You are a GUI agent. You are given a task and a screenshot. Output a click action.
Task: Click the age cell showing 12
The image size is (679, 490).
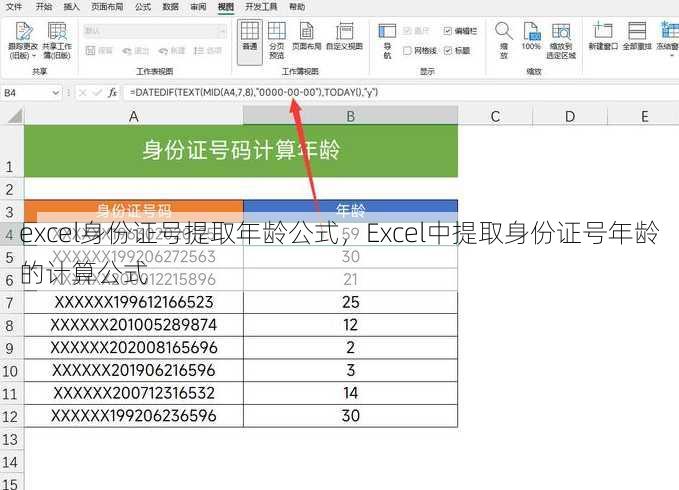coord(350,325)
